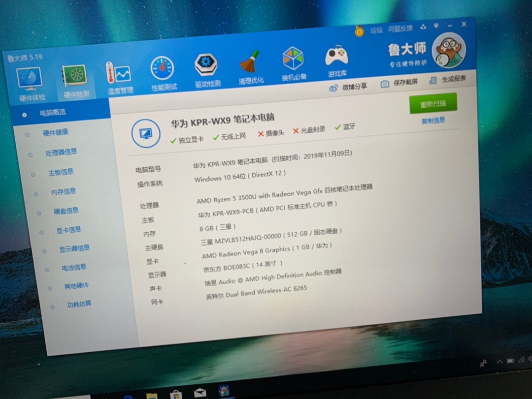Click the Windows 10 64位 operating system text

[240, 176]
